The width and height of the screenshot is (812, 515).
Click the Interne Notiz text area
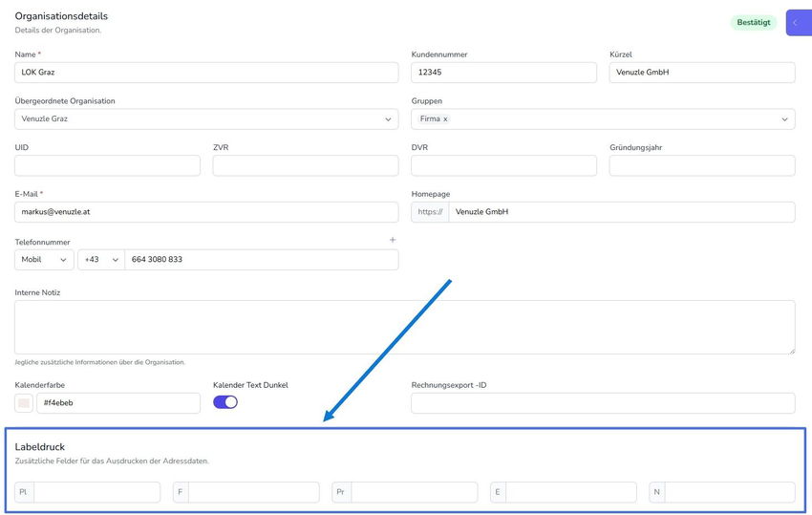click(404, 328)
